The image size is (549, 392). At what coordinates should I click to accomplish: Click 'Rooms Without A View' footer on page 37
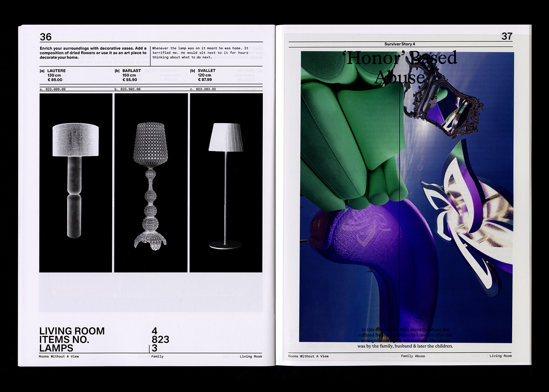click(x=308, y=356)
